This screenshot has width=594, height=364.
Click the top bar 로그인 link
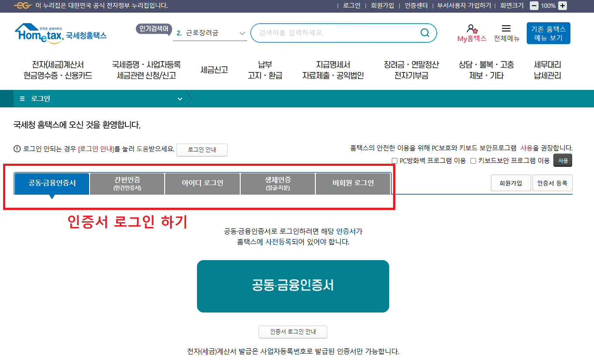352,6
